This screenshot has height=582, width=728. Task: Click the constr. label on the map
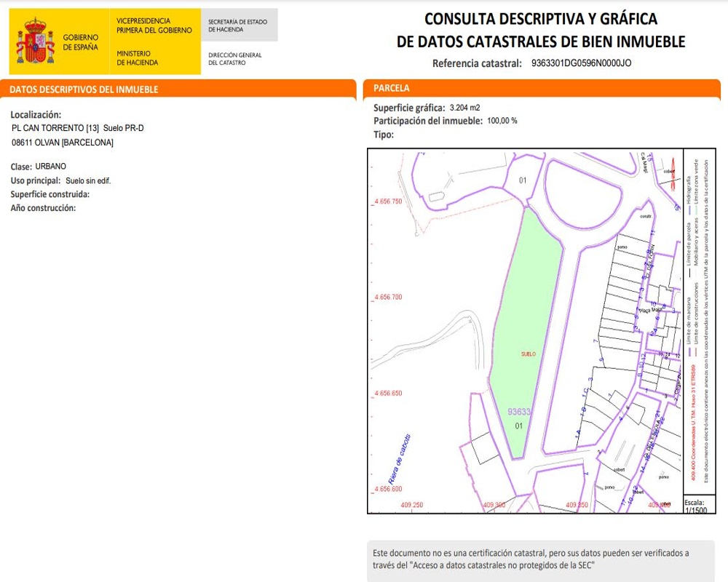click(x=646, y=216)
